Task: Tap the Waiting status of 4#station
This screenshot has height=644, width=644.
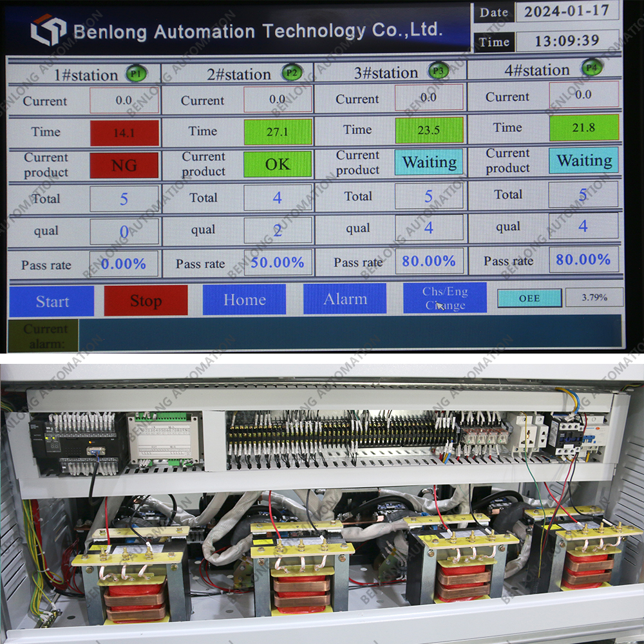Action: click(x=583, y=160)
